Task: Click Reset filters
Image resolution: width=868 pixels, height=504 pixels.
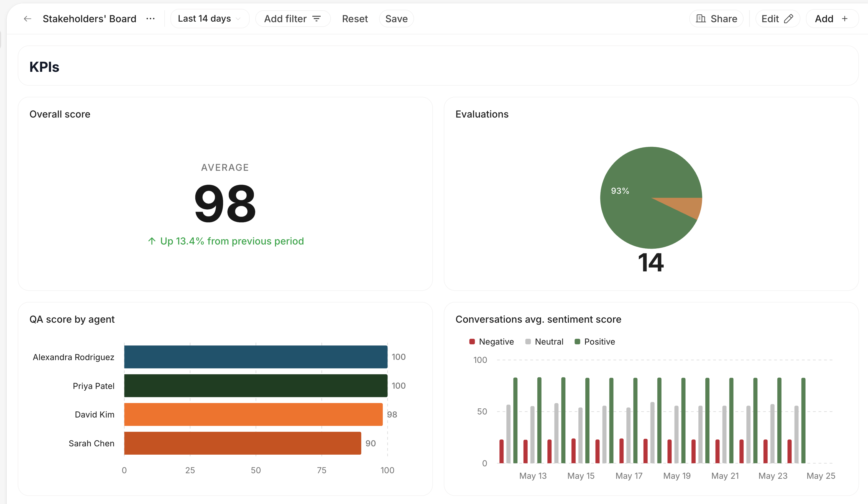Action: [x=355, y=19]
